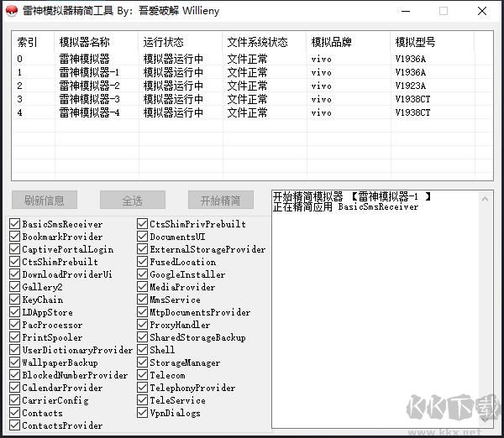
Task: Uncheck UserDictionaryProvider checkbox
Action: point(14,350)
